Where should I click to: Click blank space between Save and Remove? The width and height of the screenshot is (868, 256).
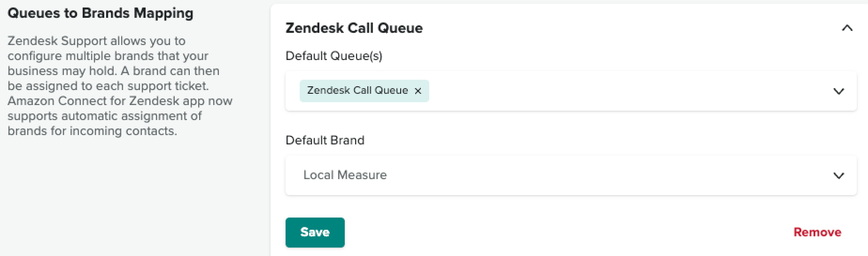[x=568, y=232]
